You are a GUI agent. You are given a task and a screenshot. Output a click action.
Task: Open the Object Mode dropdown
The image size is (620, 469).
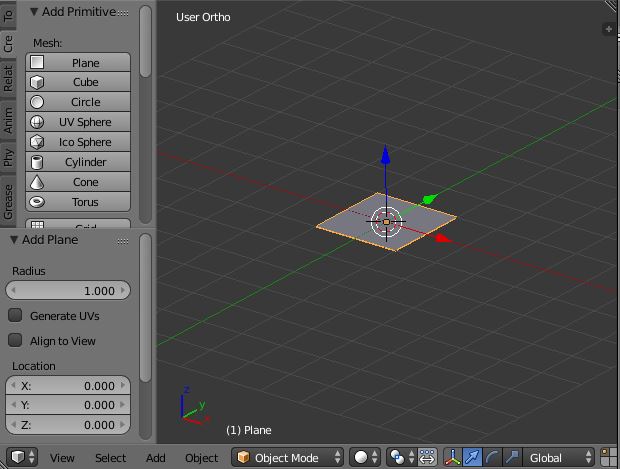[x=287, y=458]
